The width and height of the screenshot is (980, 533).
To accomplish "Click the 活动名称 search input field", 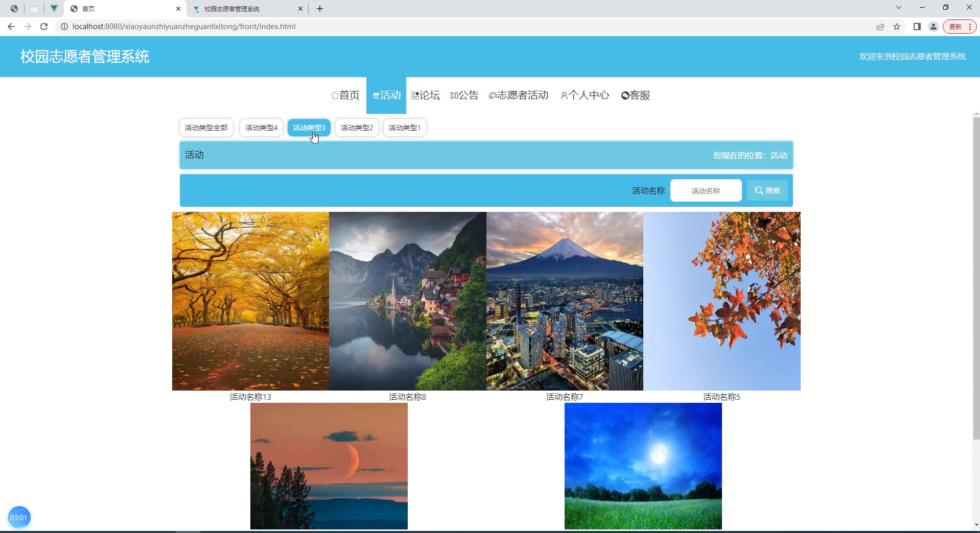I will click(x=706, y=190).
